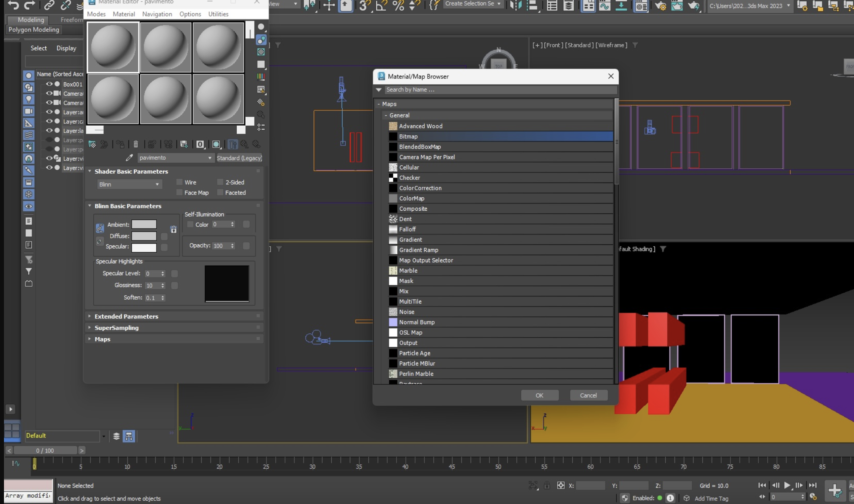Click the Get Material icon in editor toolbar
The width and height of the screenshot is (854, 504).
[92, 144]
